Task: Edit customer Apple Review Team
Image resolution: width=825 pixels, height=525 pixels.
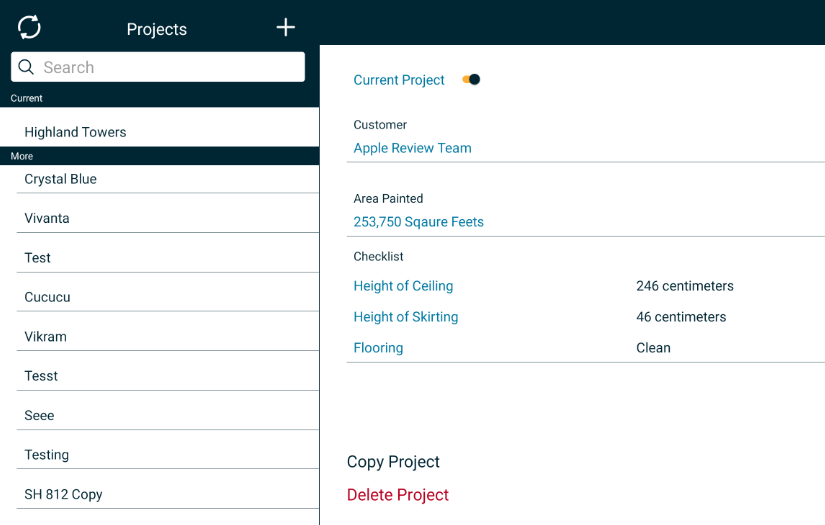Action: pos(412,148)
